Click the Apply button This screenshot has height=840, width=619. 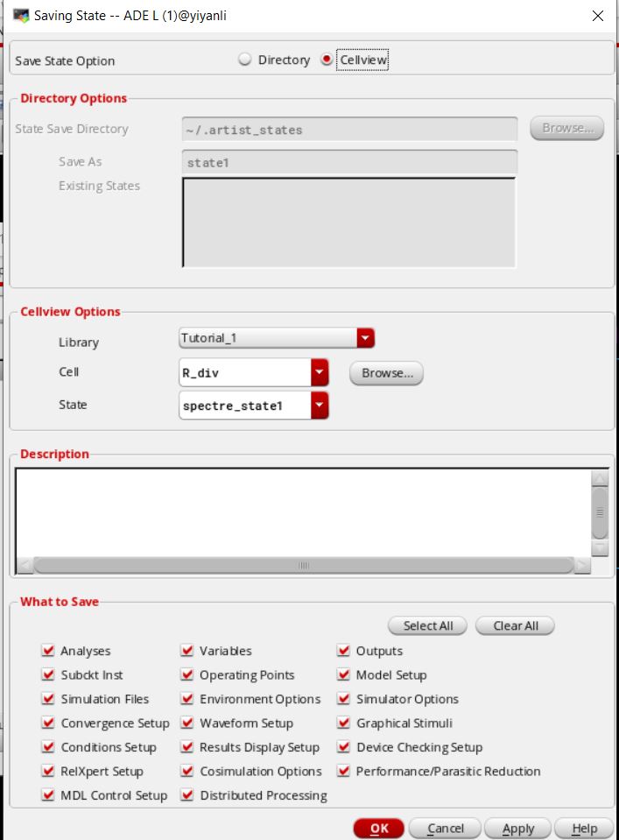point(517,829)
